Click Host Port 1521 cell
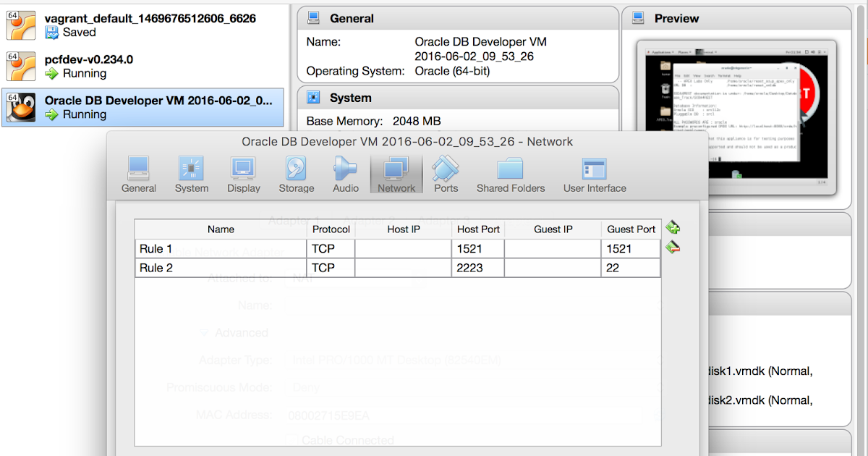 [478, 249]
